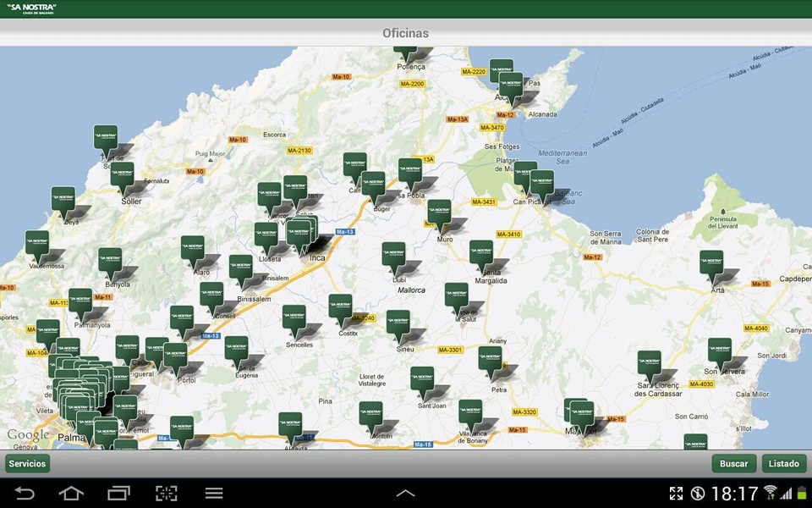
Task: Tap the screenshot capture icon
Action: (167, 493)
